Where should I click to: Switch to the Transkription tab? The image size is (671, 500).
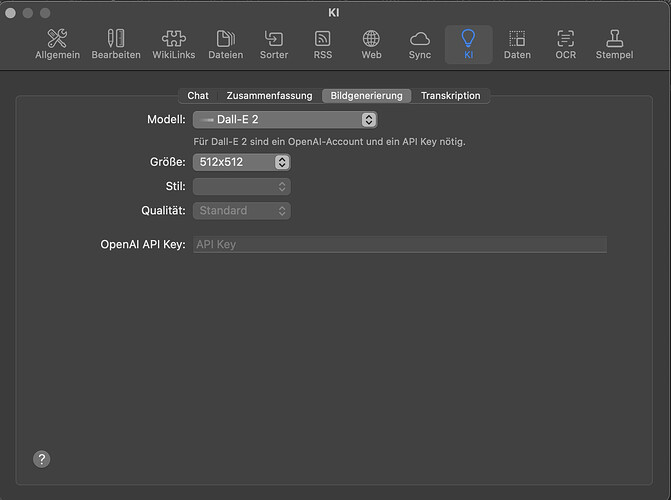click(450, 96)
